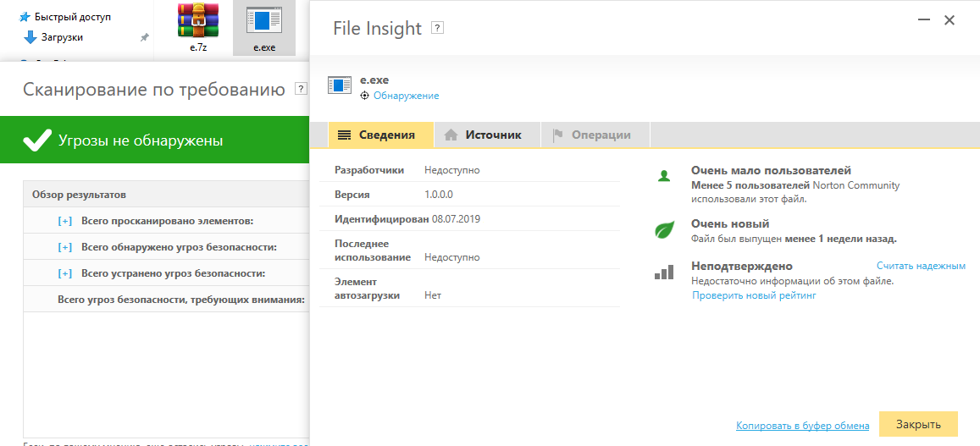
Task: Click the Обзор результатов header
Action: coord(80,195)
